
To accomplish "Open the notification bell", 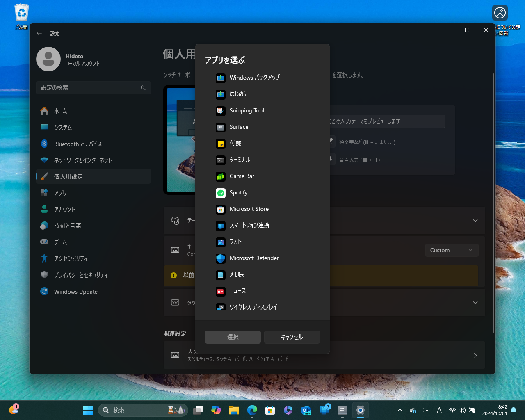I will (x=514, y=410).
